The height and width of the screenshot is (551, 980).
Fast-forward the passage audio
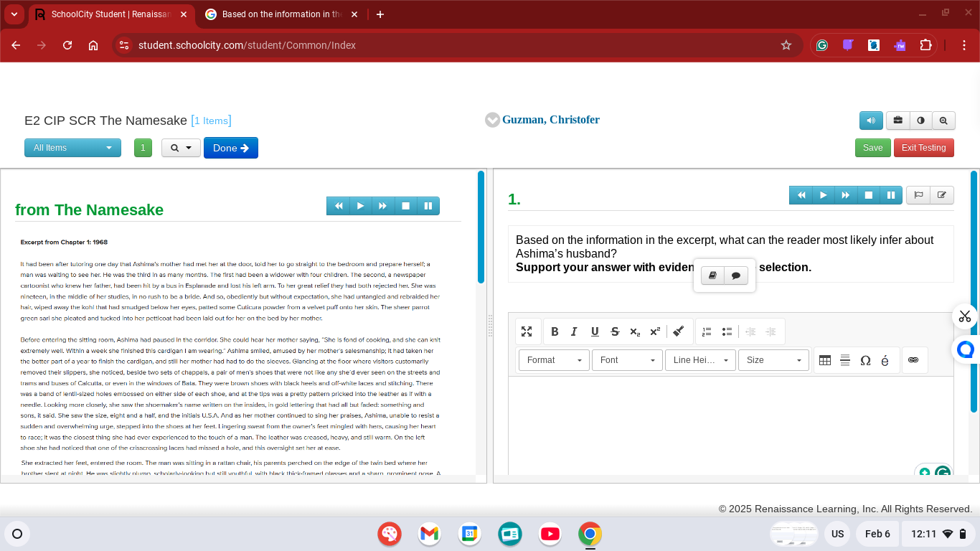point(382,206)
